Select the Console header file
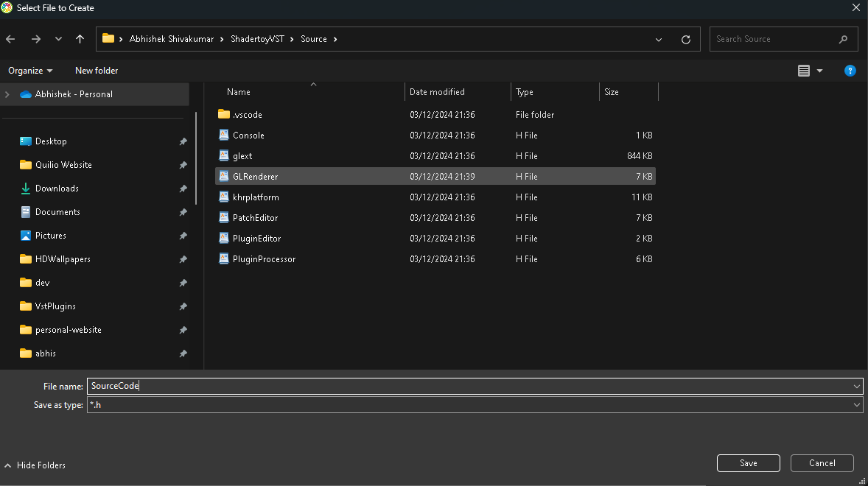This screenshot has height=486, width=868. click(x=435, y=135)
